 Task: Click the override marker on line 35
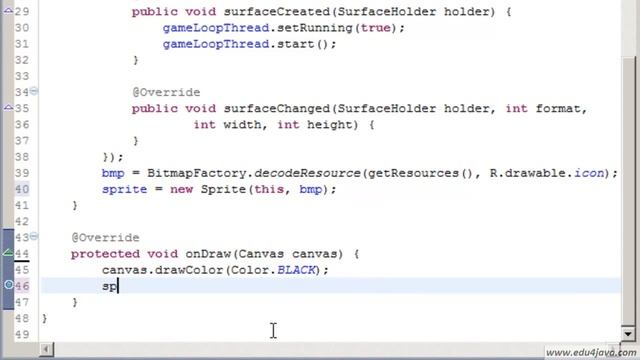pyautogui.click(x=8, y=108)
